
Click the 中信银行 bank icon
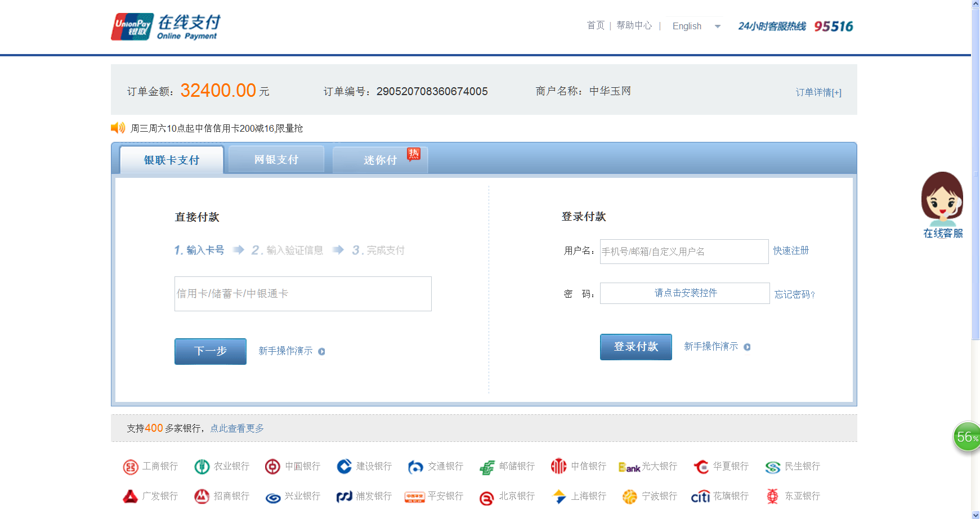pyautogui.click(x=558, y=466)
